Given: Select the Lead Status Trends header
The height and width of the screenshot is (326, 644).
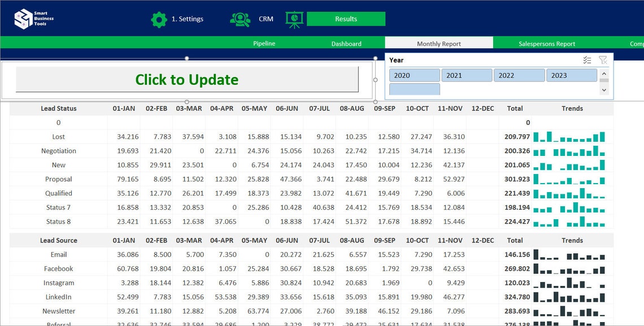Looking at the screenshot, I should coord(572,108).
